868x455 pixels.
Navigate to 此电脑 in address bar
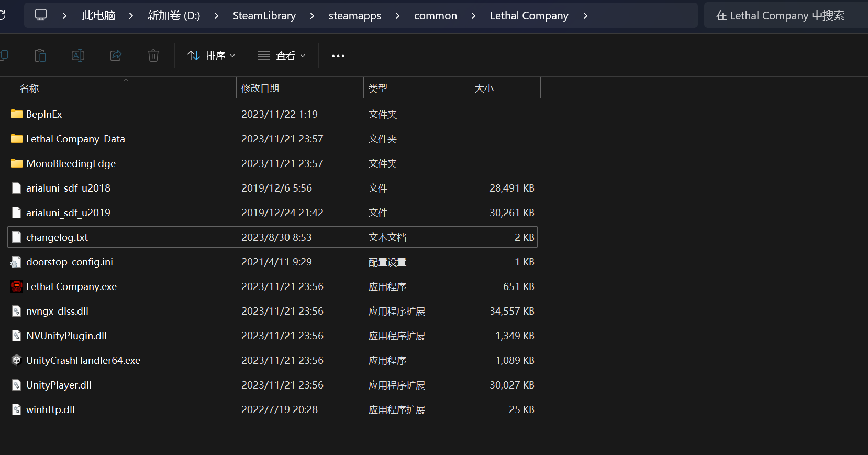coord(99,16)
